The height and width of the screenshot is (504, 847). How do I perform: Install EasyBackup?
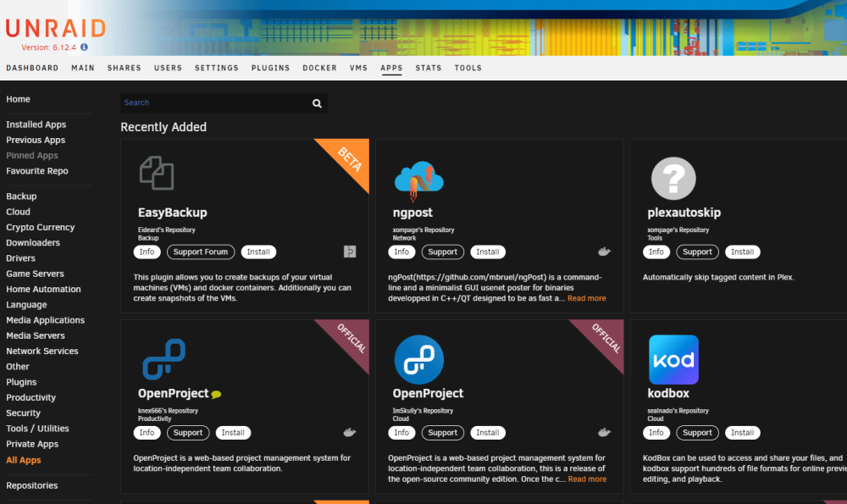click(x=258, y=252)
